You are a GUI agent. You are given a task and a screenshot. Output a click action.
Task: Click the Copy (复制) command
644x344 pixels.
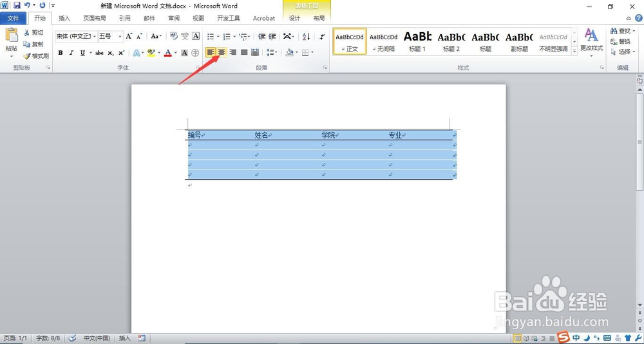point(33,44)
